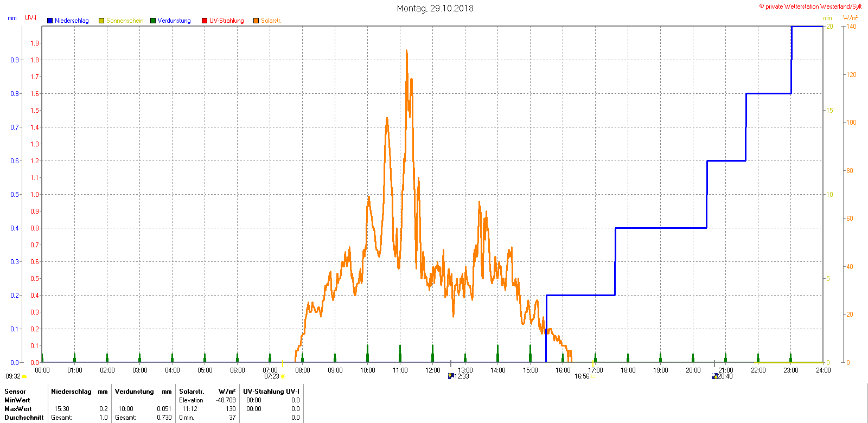Click the Solarstr. average value 37
The image size is (868, 423).
(233, 418)
